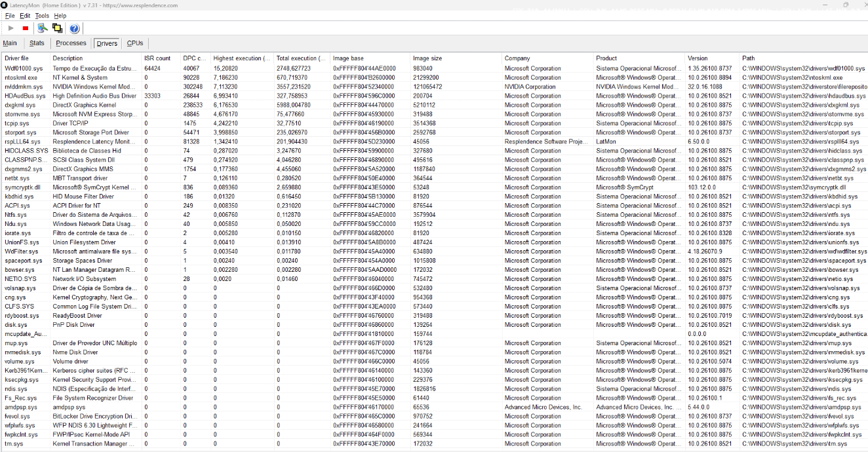Select the dxgmms2.sys driver row
The image size is (868, 452).
point(434,169)
